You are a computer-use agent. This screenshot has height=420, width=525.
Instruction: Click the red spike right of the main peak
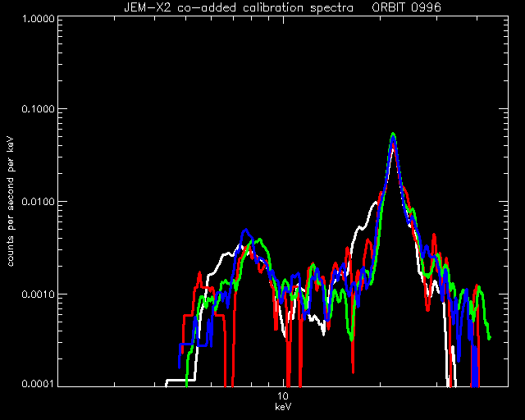click(x=434, y=235)
